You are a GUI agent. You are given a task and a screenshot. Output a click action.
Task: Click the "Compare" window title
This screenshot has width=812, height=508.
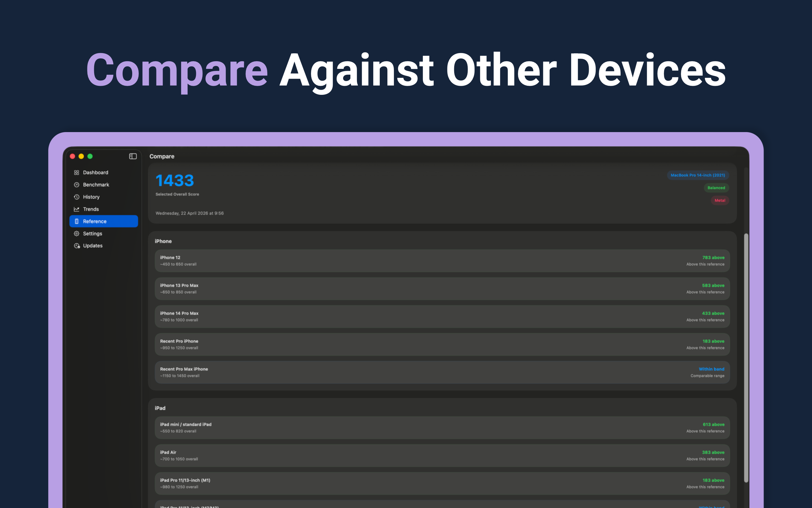point(162,156)
